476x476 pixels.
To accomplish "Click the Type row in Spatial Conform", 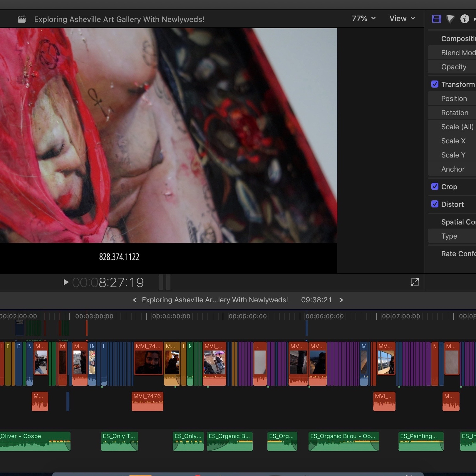I will point(452,236).
